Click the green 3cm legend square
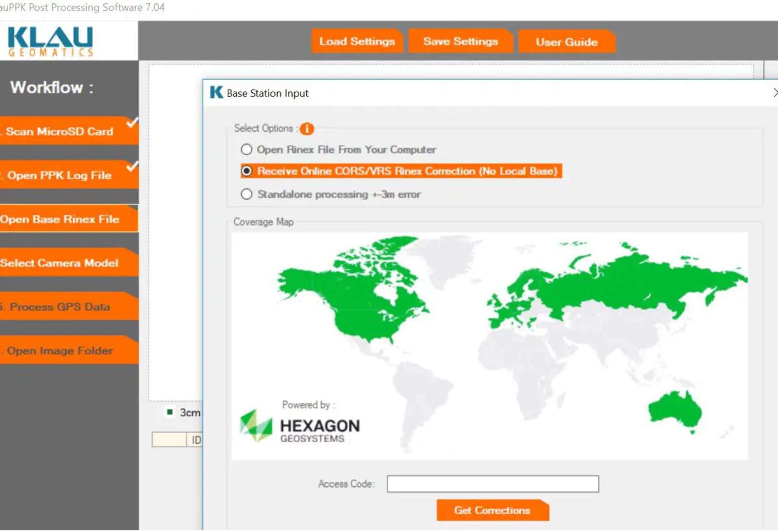 tap(170, 412)
